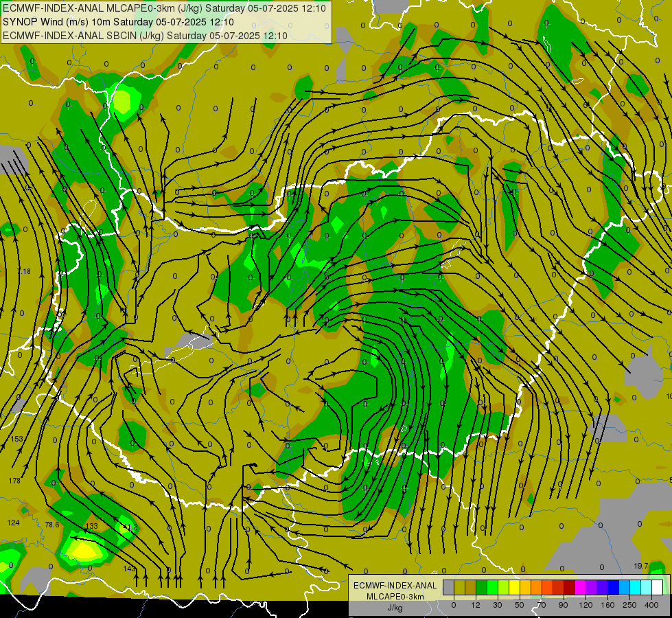Click the MLCAPE0-3km label in legend
Image resolution: width=672 pixels, height=618 pixels.
(395, 597)
